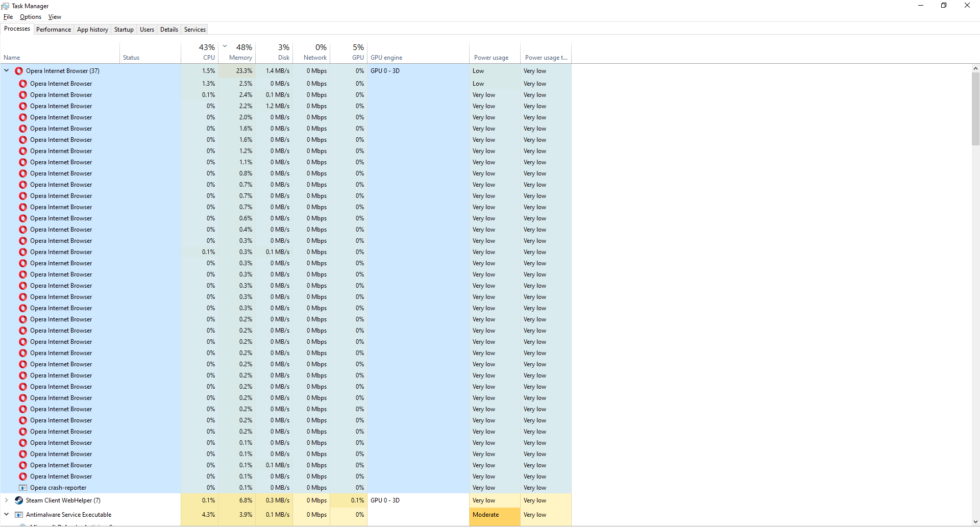This screenshot has width=980, height=529.
Task: Click the Opera crash-reporter icon
Action: [x=22, y=488]
